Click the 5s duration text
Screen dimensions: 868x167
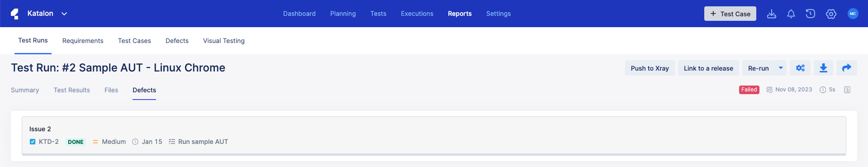point(832,90)
